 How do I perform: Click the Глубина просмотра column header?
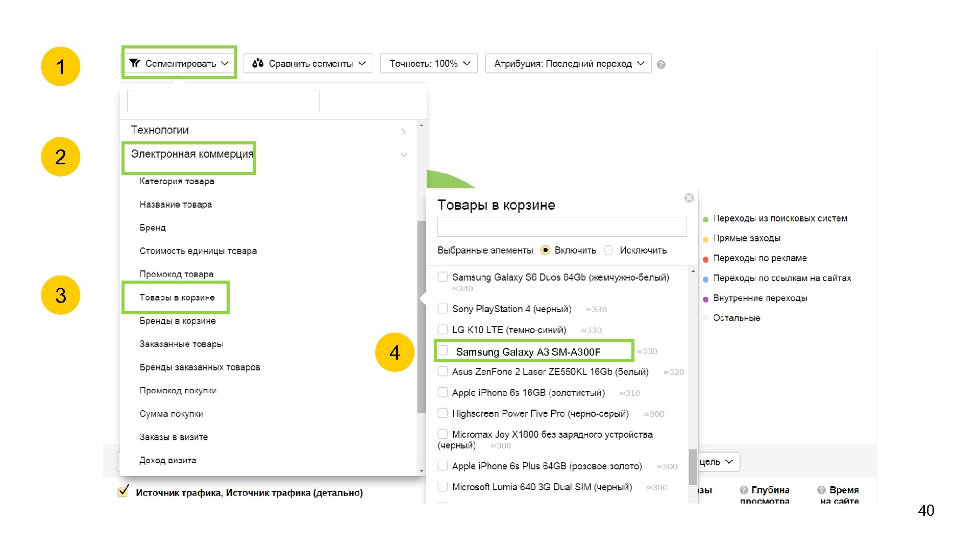click(x=765, y=495)
